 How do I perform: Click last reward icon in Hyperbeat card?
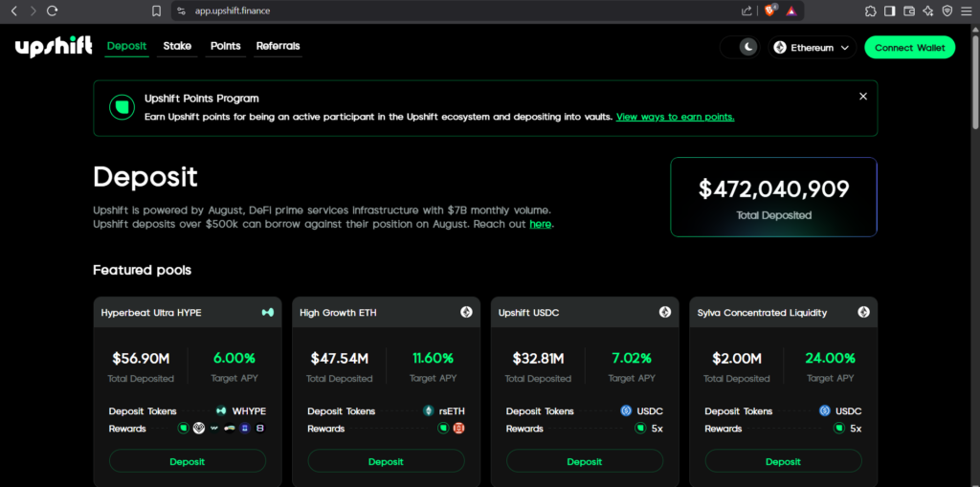(260, 429)
